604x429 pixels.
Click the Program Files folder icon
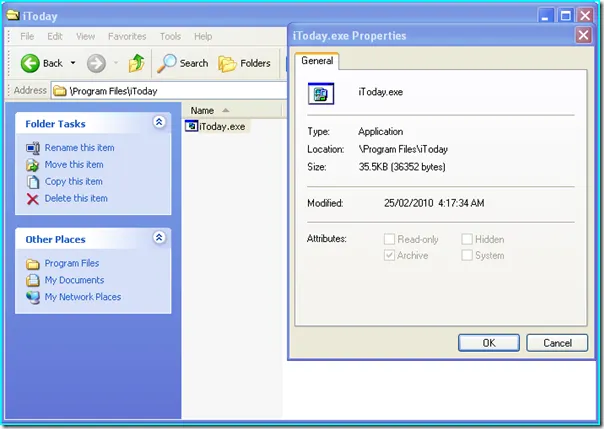(33, 264)
